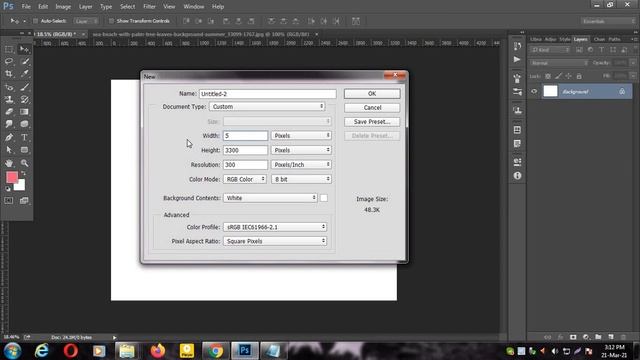
Task: Select the Eraser tool
Action: (x=9, y=111)
